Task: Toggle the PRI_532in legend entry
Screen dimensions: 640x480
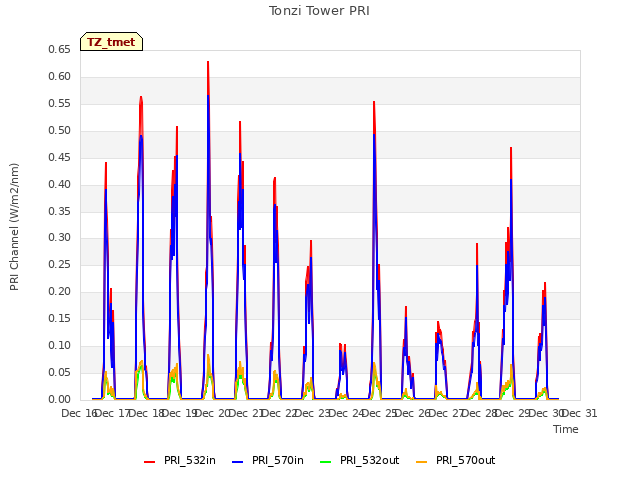Action: [x=180, y=460]
